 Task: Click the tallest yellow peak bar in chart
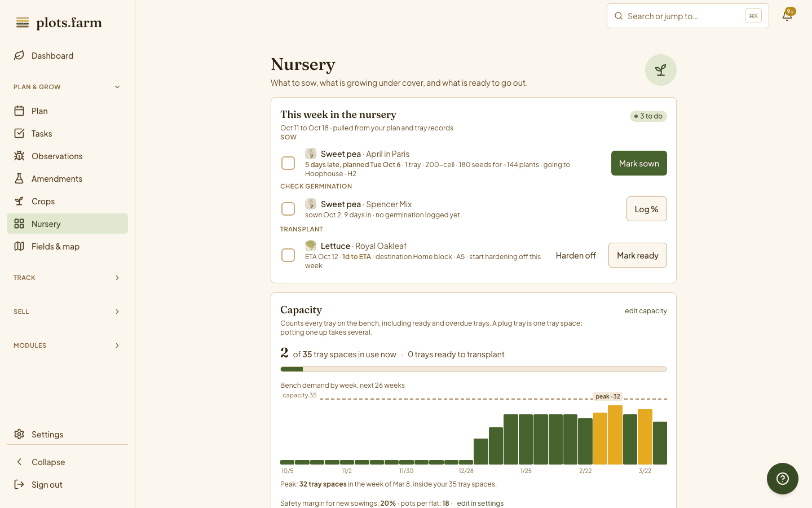[x=615, y=435]
